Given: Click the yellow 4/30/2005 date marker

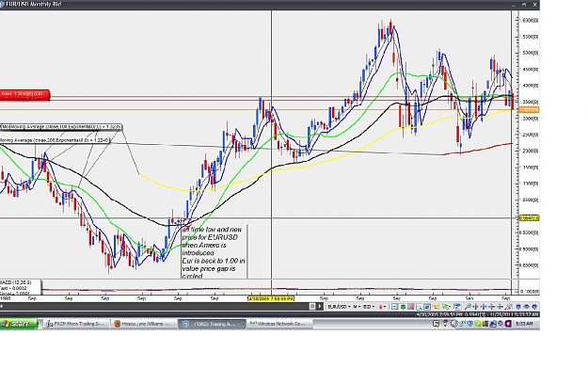Looking at the screenshot, I should pyautogui.click(x=271, y=298).
